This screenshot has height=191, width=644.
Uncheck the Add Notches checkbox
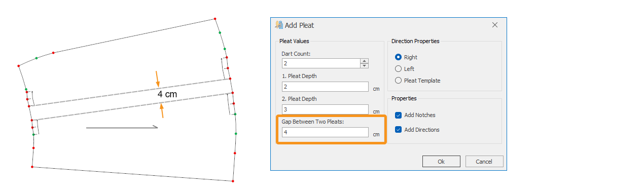tap(398, 115)
